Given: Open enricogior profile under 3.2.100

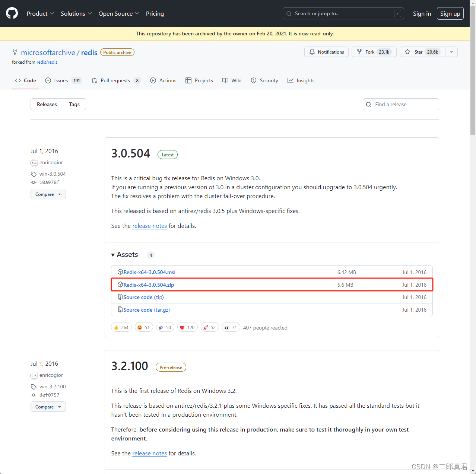Looking at the screenshot, I should tap(51, 375).
